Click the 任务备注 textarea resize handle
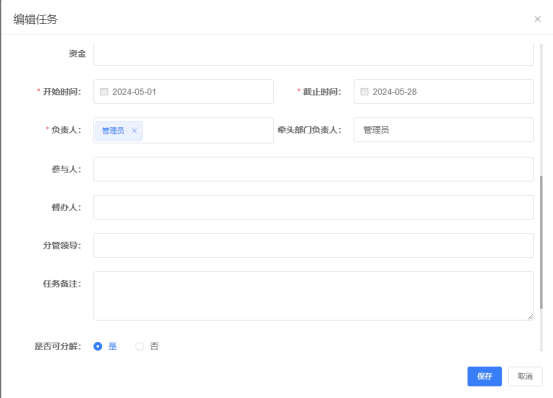The width and height of the screenshot is (553, 398). (530, 317)
